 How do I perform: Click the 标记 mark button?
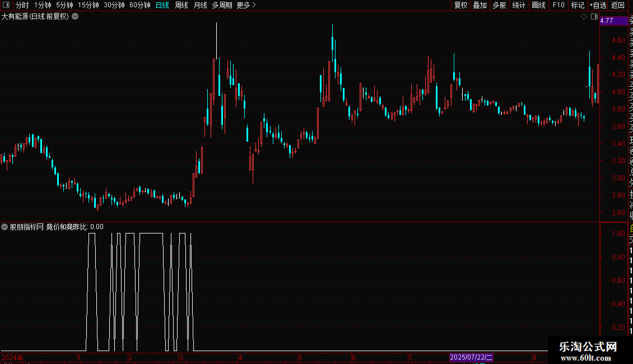pos(578,5)
